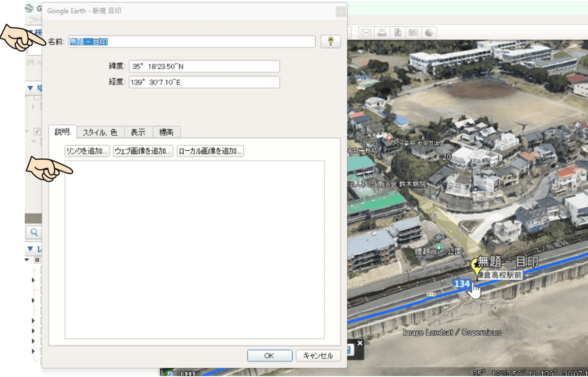Click the 緯度 latitude input field
The width and height of the screenshot is (588, 377).
[x=204, y=66]
